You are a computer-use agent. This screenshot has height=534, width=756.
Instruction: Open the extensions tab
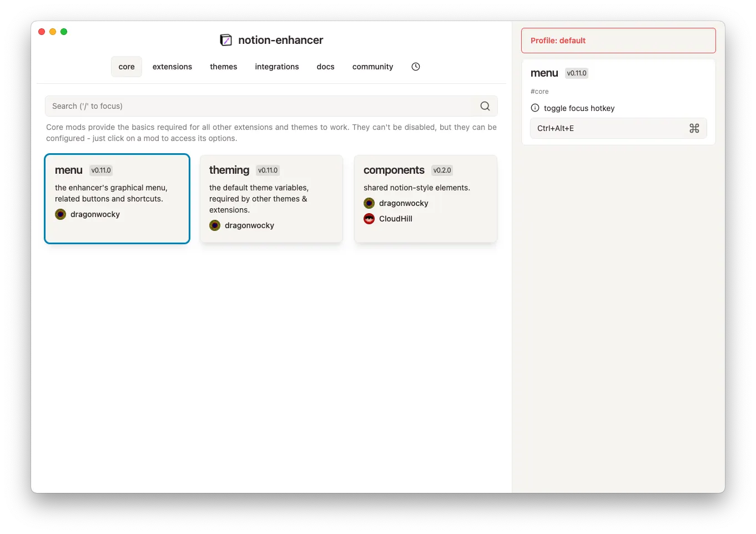(172, 67)
